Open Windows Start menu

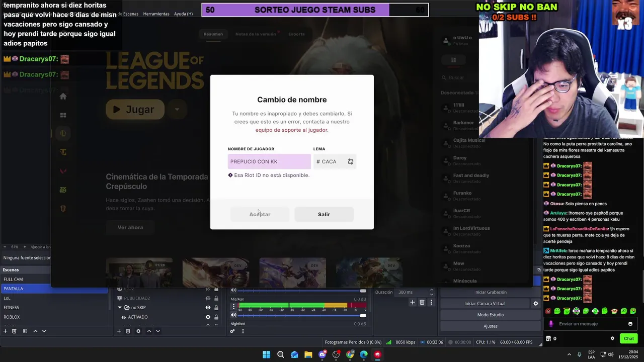point(266,354)
